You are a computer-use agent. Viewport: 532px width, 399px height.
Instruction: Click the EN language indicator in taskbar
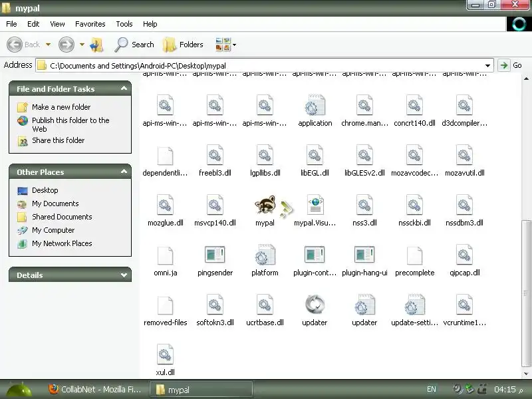click(x=431, y=389)
